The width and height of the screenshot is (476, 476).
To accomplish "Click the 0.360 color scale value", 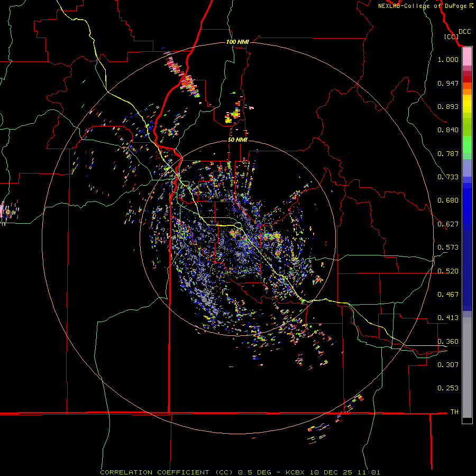I will coord(448,342).
